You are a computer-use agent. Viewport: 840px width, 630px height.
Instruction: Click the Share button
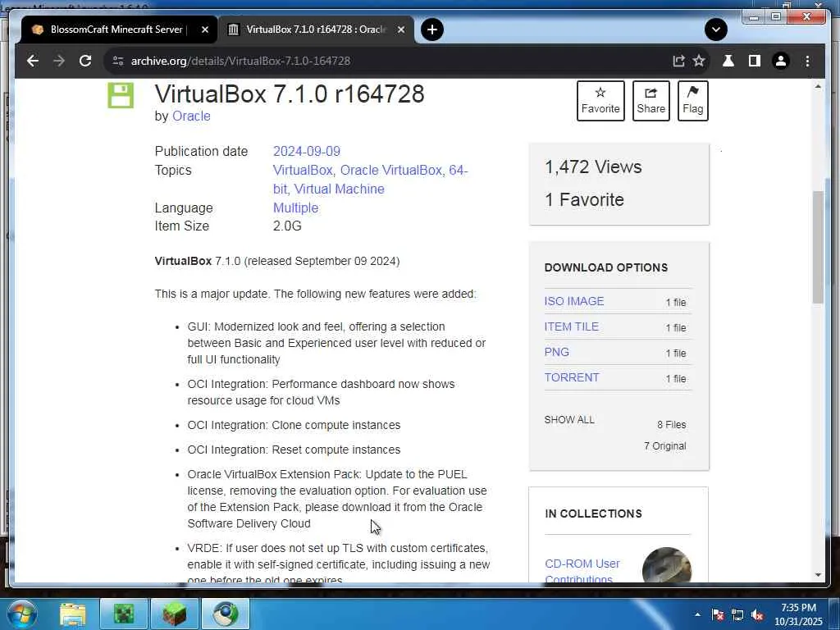pos(651,101)
